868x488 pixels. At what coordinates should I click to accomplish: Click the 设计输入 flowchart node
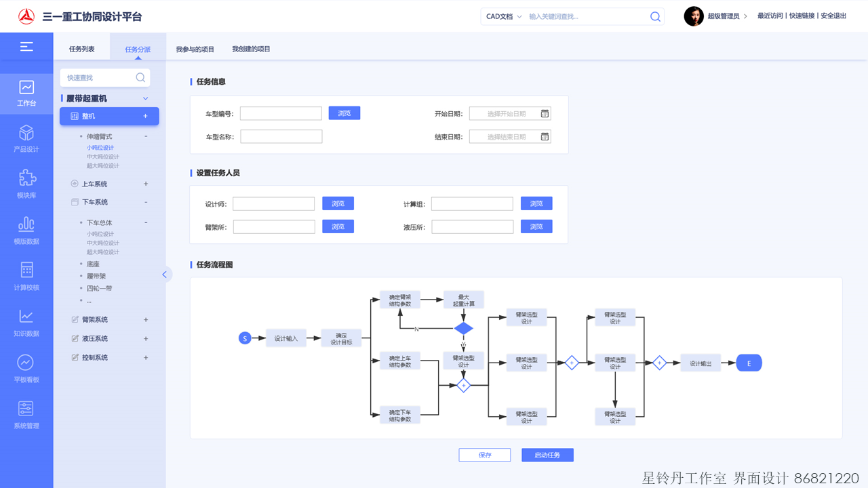click(286, 338)
